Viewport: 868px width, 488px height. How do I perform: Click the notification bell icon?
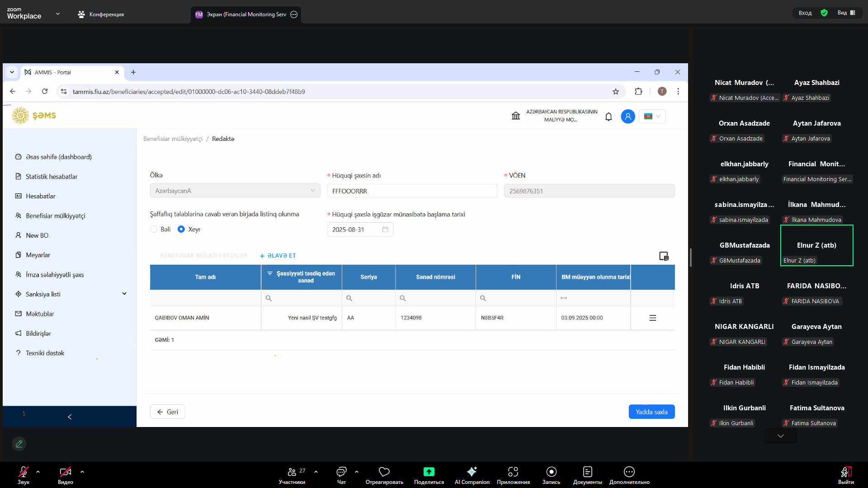point(609,117)
